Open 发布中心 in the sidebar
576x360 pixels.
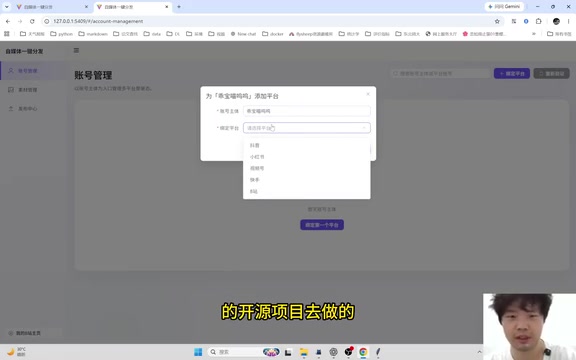click(33, 109)
